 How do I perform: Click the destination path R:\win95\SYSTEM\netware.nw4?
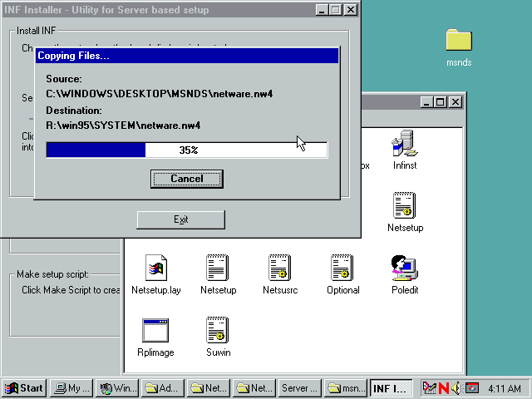(123, 126)
